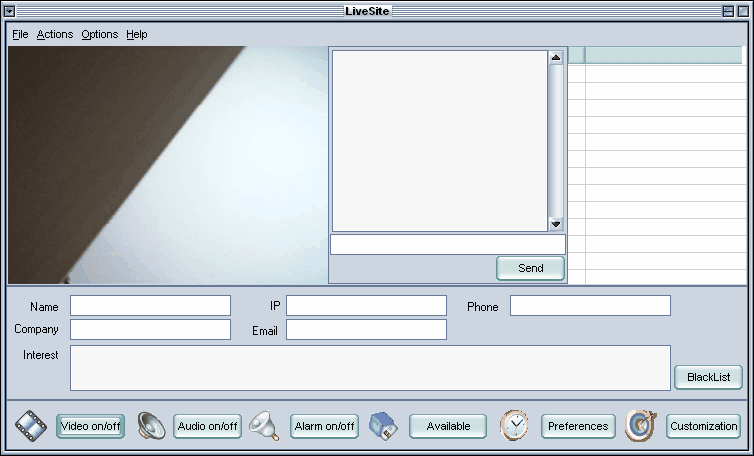Click the shade window button in title bar
Image resolution: width=754 pixels, height=456 pixels.
pos(729,11)
